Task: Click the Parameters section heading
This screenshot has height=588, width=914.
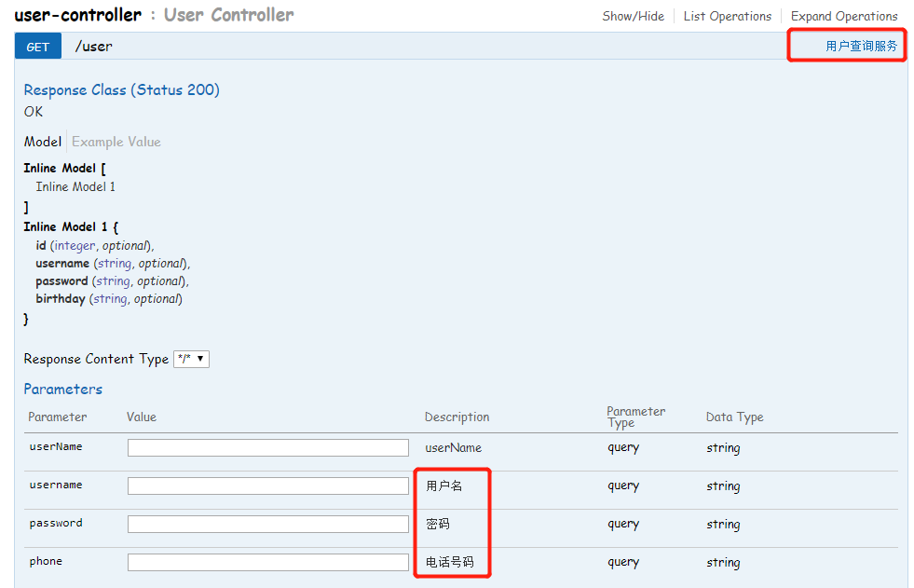Action: click(63, 390)
